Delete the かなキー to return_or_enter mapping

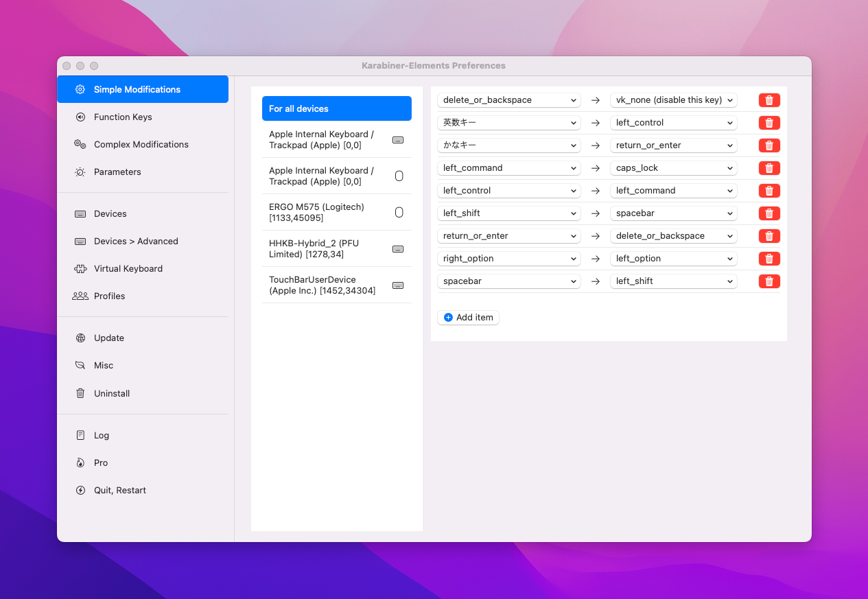tap(769, 145)
